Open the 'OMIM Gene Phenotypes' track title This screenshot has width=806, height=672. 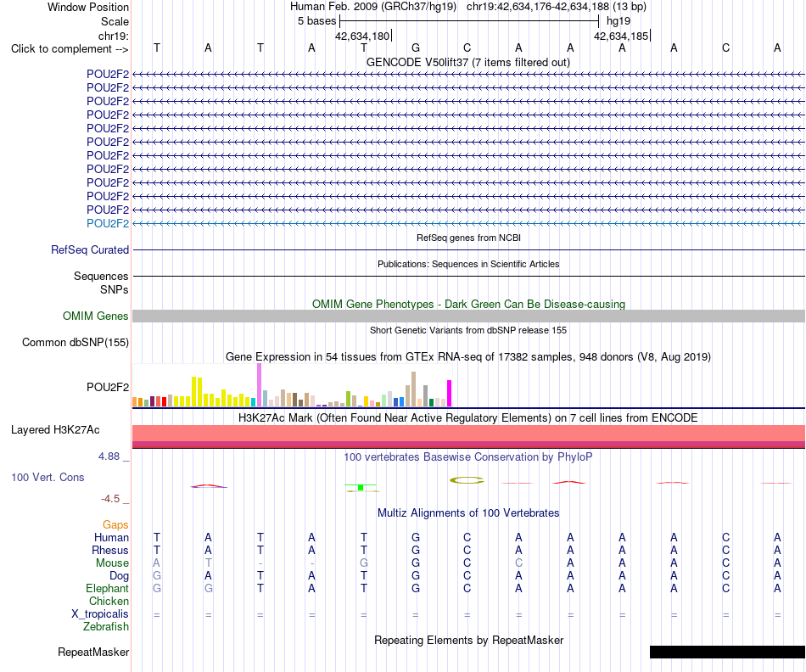tap(468, 304)
